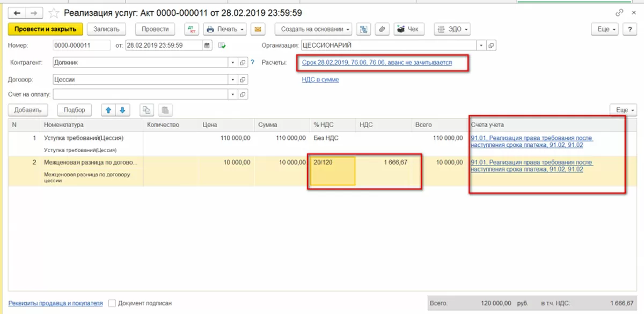Viewport: 644px width, 314px height.
Task: Open the calendar picker next to date
Action: (x=207, y=46)
